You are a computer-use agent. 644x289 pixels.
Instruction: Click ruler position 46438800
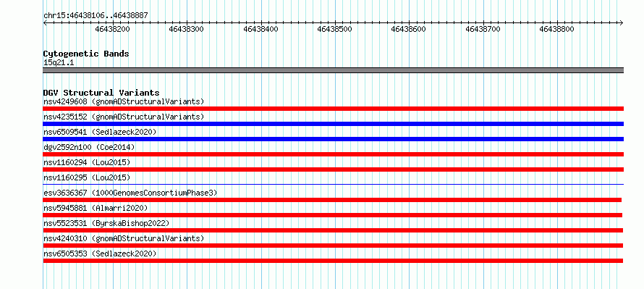[x=557, y=29]
